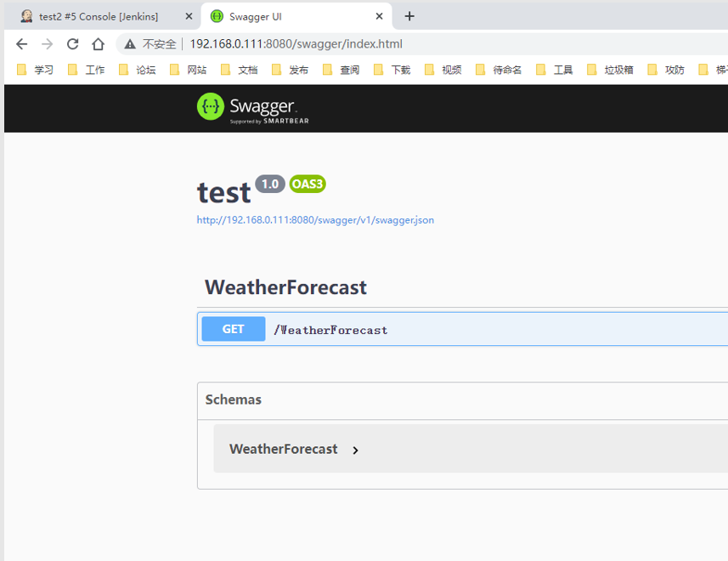Open the 学习 bookmark folder
This screenshot has height=561, width=728.
(x=36, y=70)
